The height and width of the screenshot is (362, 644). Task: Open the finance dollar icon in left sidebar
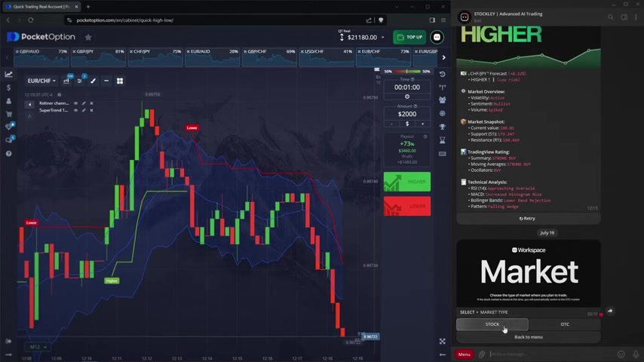point(8,87)
